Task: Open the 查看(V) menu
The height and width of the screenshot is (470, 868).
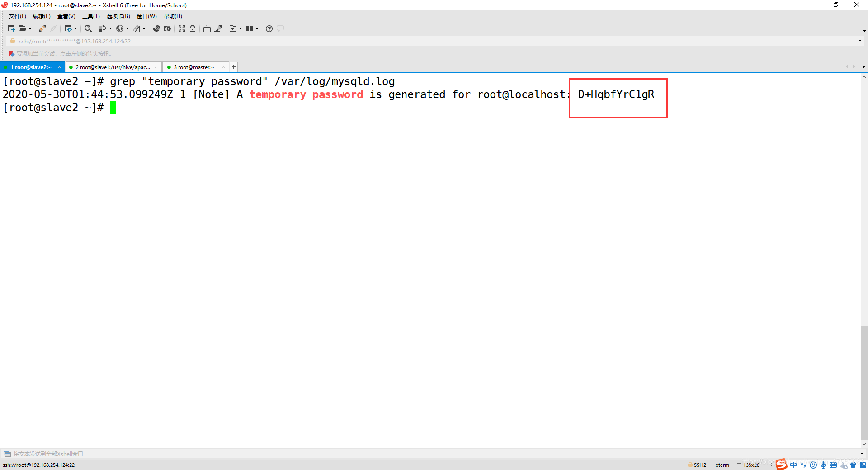Action: tap(66, 16)
